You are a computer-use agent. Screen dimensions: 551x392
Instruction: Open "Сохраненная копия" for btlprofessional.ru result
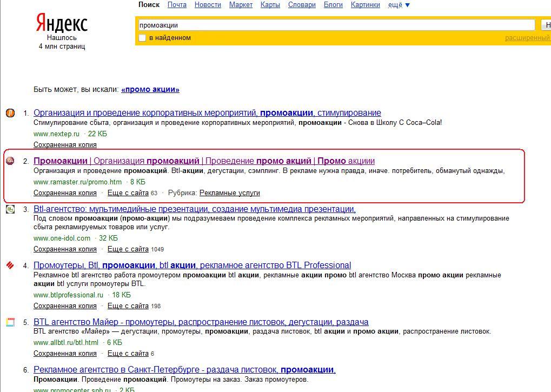(65, 306)
